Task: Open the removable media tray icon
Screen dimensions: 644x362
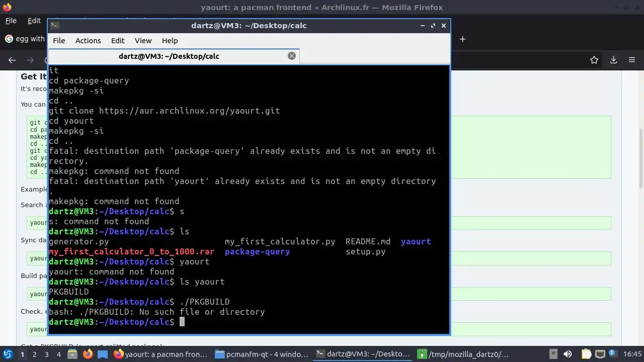Action: 553,354
